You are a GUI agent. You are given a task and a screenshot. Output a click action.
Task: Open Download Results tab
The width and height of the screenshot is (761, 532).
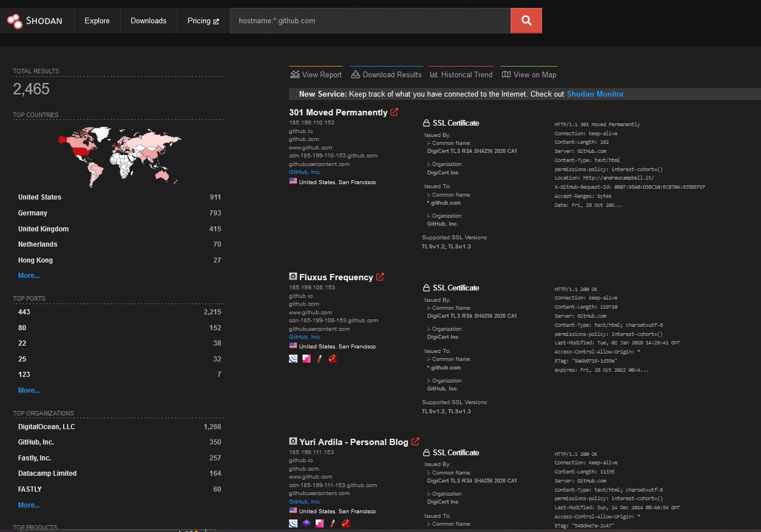click(387, 74)
